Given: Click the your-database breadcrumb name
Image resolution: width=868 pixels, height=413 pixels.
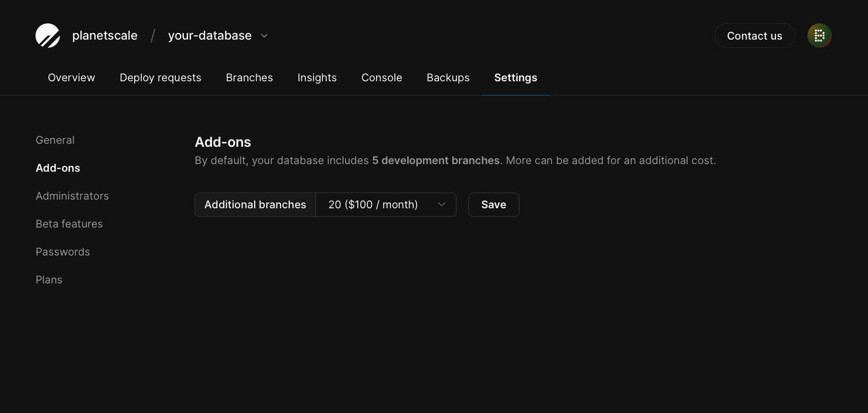Looking at the screenshot, I should (209, 36).
